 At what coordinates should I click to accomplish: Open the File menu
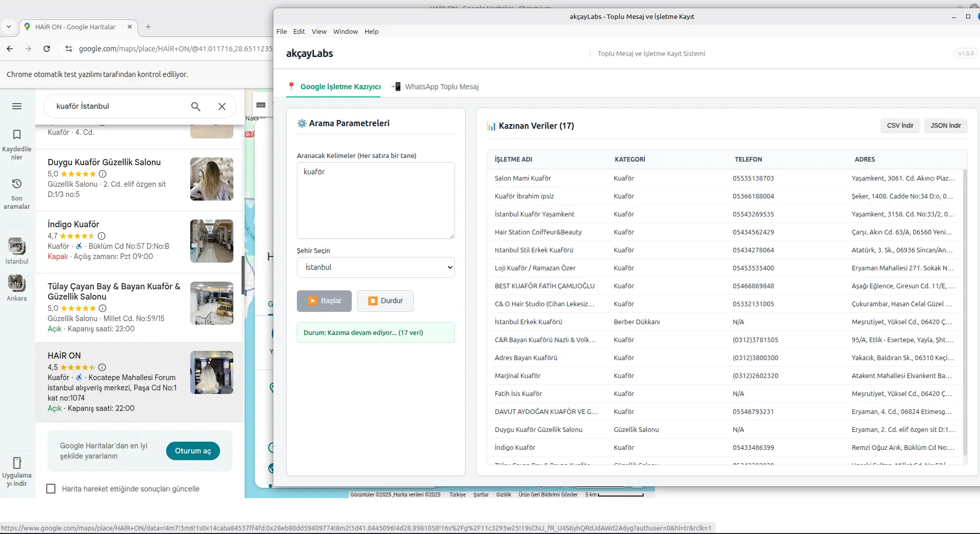point(282,31)
